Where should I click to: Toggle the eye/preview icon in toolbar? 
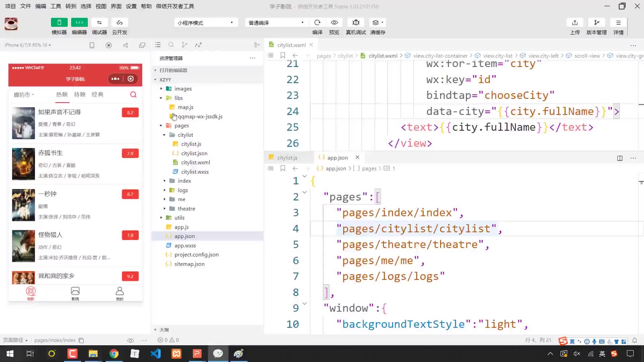[x=334, y=22]
